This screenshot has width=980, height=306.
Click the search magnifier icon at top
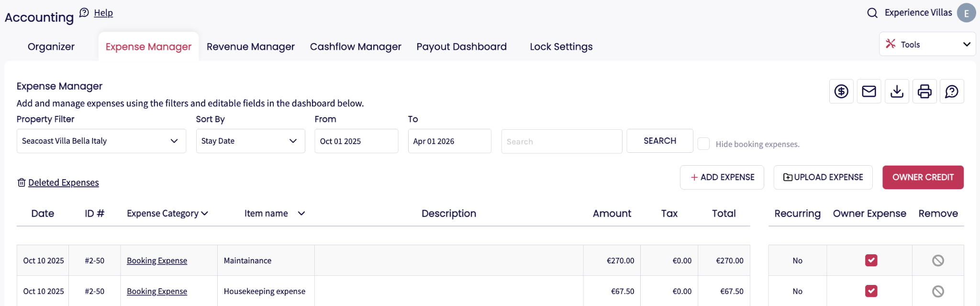[872, 13]
